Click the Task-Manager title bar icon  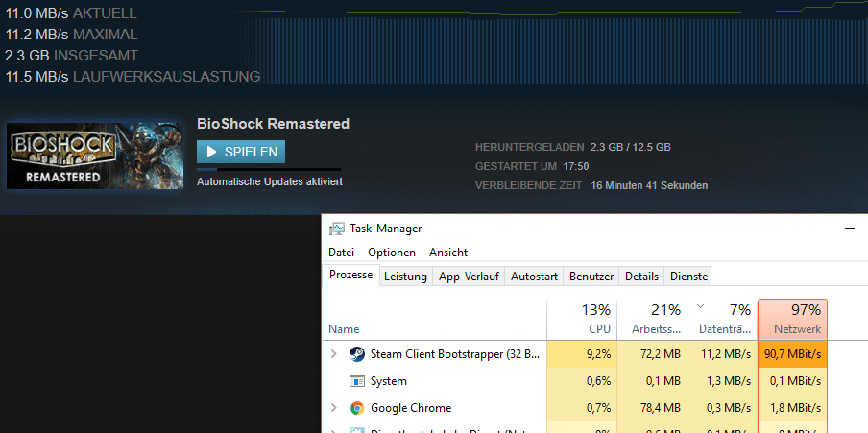pos(336,229)
